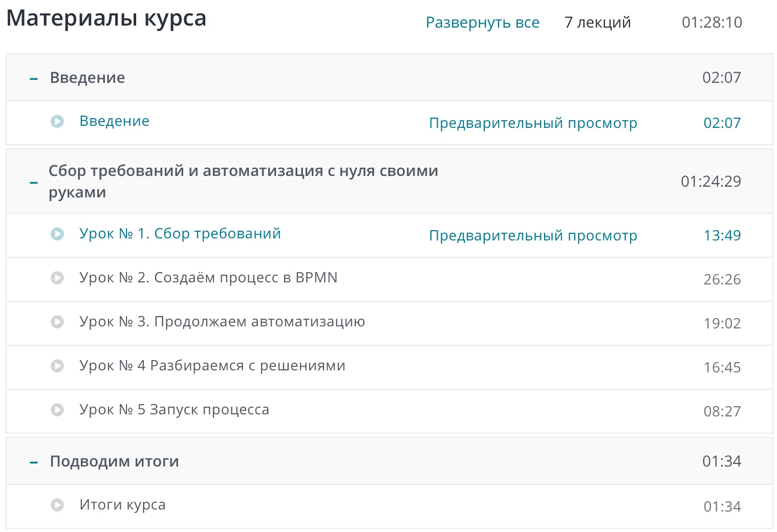Click Предварительный просмотр for Урок № 1
The width and height of the screenshot is (777, 532).
[x=533, y=236]
